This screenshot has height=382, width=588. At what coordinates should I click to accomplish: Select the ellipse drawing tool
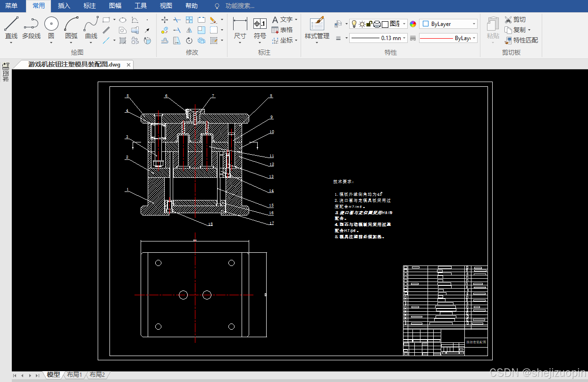(x=122, y=20)
